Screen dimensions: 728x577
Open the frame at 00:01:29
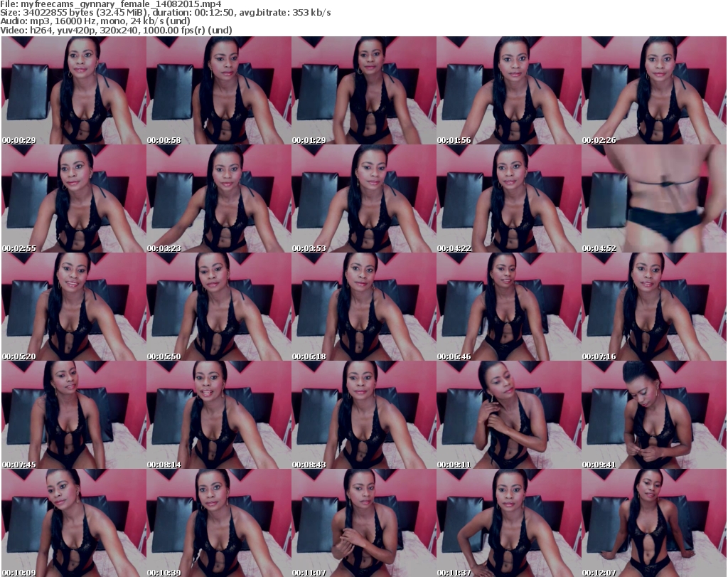pos(364,90)
